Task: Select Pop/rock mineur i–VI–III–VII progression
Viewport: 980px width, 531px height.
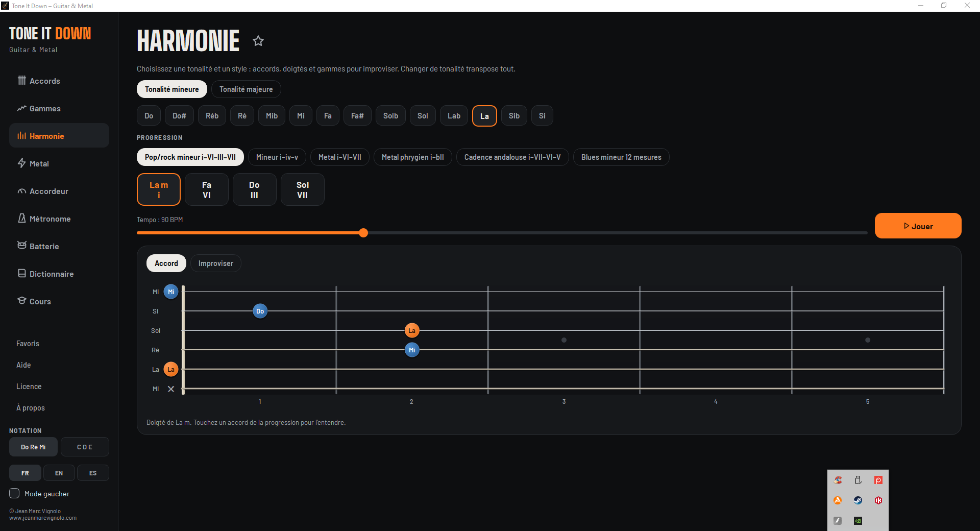Action: (190, 157)
